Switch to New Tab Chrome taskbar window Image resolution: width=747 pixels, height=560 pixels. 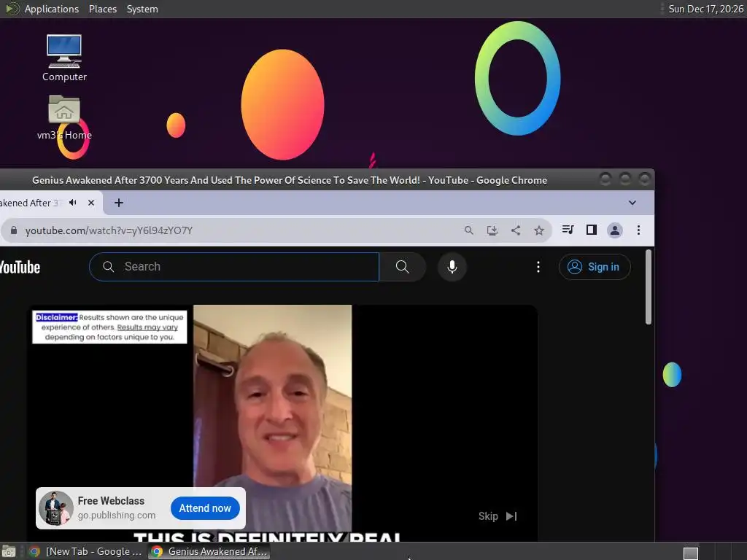click(x=86, y=551)
